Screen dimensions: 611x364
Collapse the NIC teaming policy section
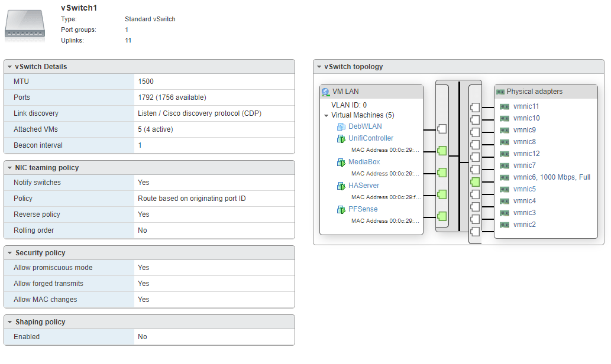(x=9, y=167)
